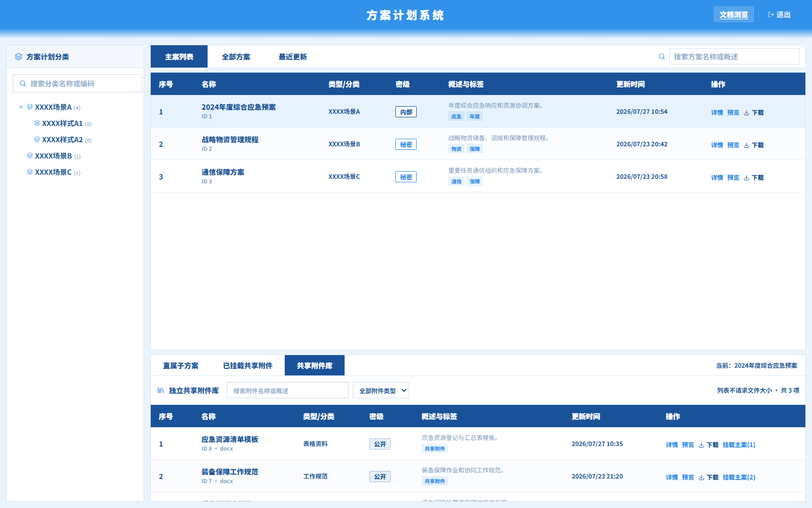The height and width of the screenshot is (508, 812).
Task: Click 挂载主案(1) for 应急资源清单模板
Action: (x=739, y=445)
